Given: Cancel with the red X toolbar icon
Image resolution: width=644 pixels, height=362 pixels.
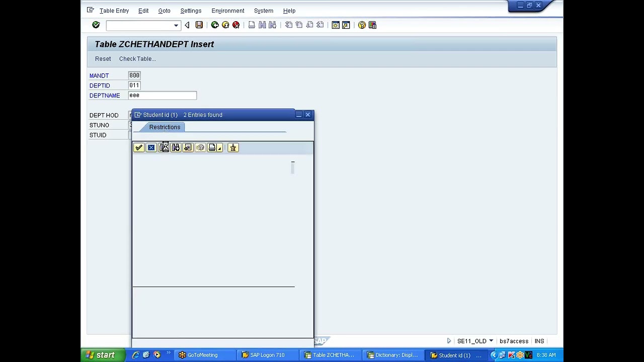Looking at the screenshot, I should 236,25.
